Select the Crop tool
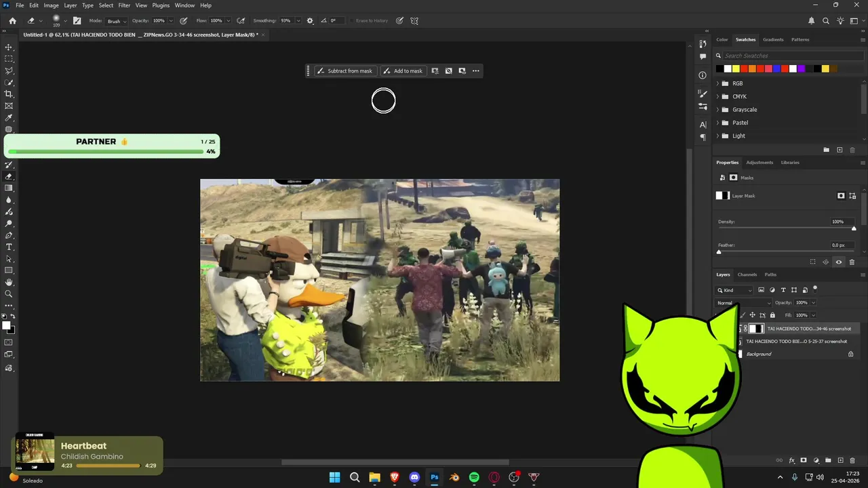Screen dimensions: 868x488 [9, 94]
